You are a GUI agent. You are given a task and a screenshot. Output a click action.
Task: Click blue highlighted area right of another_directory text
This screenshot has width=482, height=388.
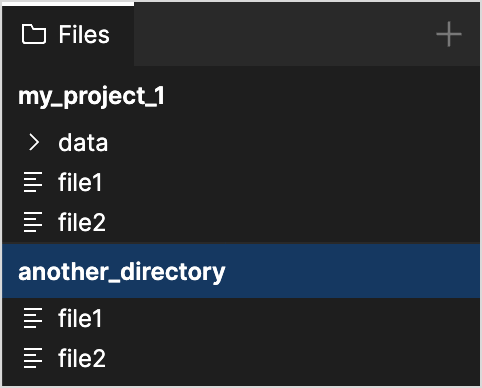coord(352,271)
